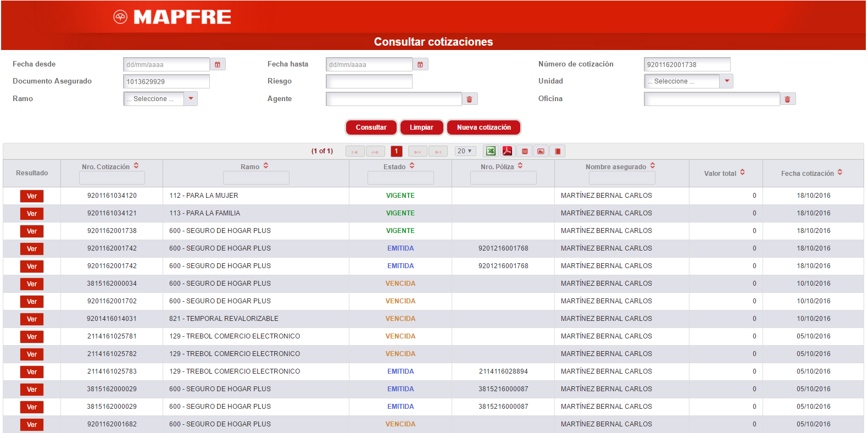
Task: Start a Nueva cotización
Action: pos(484,127)
